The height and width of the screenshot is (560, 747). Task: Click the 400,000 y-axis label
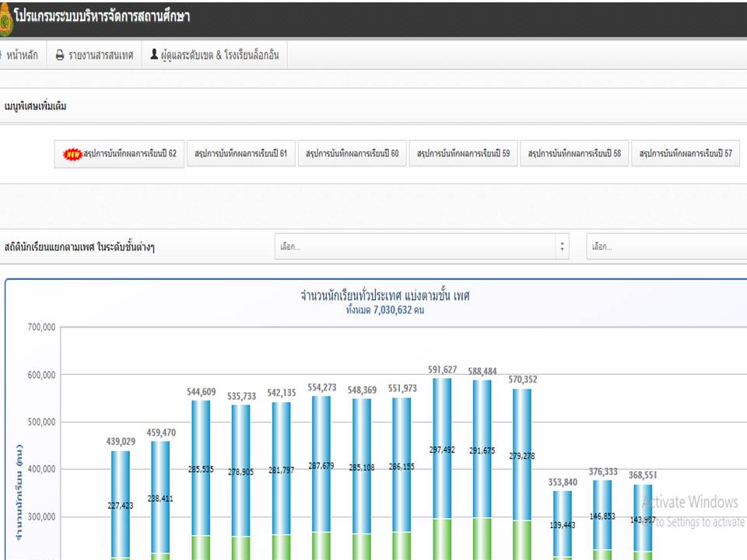click(x=41, y=469)
